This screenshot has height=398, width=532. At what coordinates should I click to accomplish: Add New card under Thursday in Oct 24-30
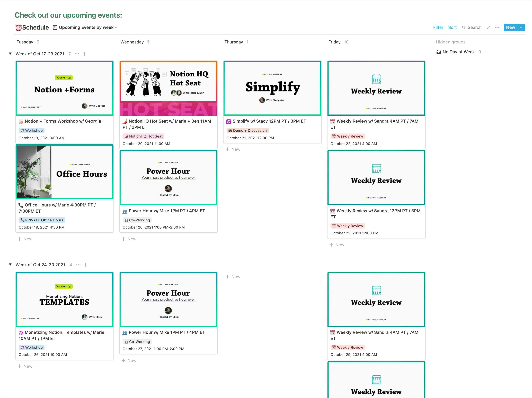coord(233,277)
